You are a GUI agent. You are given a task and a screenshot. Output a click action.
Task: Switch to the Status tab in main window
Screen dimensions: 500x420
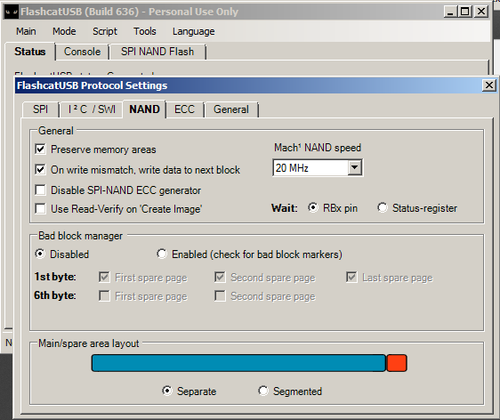click(x=30, y=52)
